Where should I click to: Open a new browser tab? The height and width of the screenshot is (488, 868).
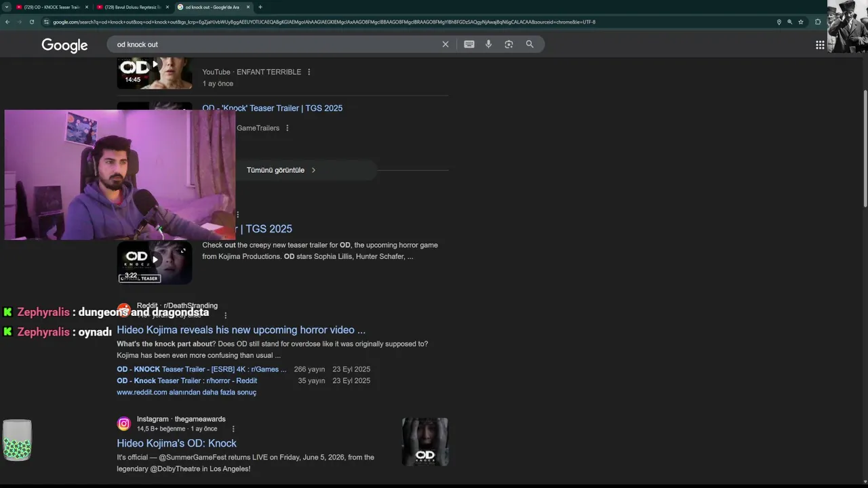260,7
